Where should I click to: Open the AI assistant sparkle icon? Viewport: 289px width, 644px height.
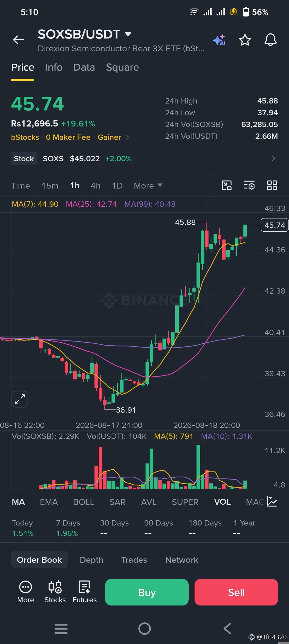(x=219, y=40)
